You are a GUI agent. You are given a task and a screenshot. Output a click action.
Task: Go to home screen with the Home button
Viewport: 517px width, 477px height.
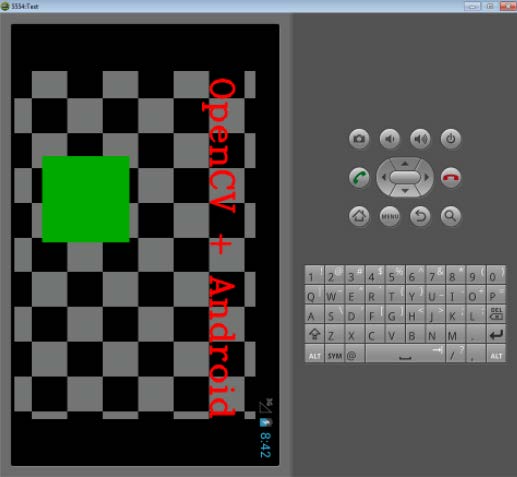click(x=359, y=216)
